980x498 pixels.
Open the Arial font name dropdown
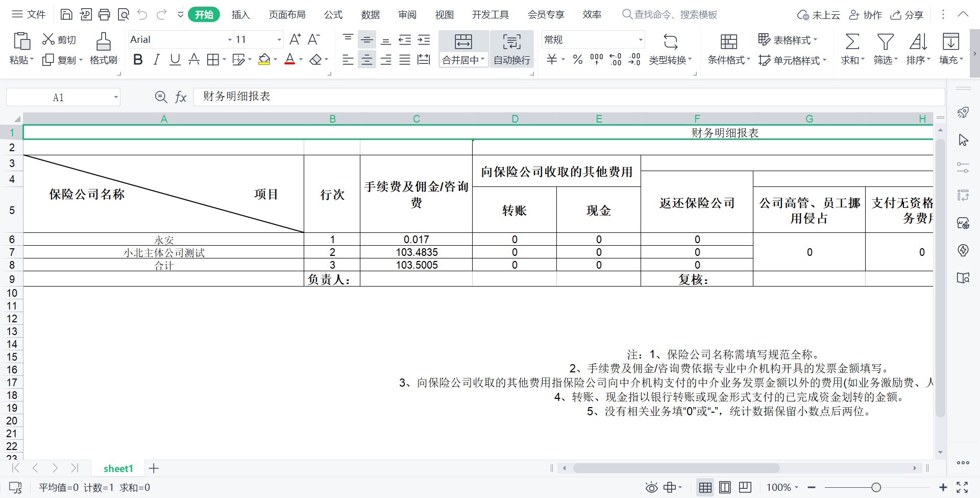(x=230, y=39)
